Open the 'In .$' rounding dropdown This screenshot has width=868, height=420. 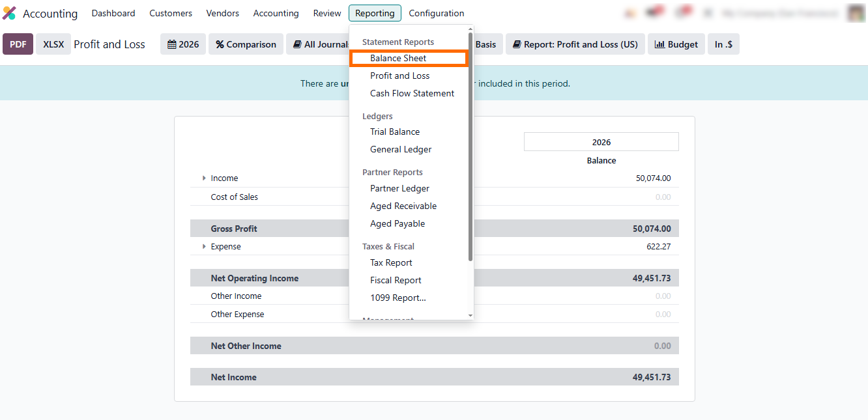point(723,44)
